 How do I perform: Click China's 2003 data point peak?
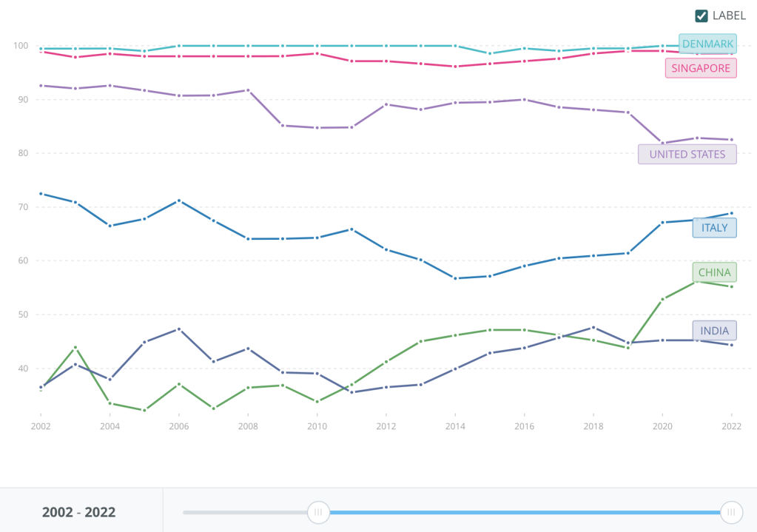75,347
